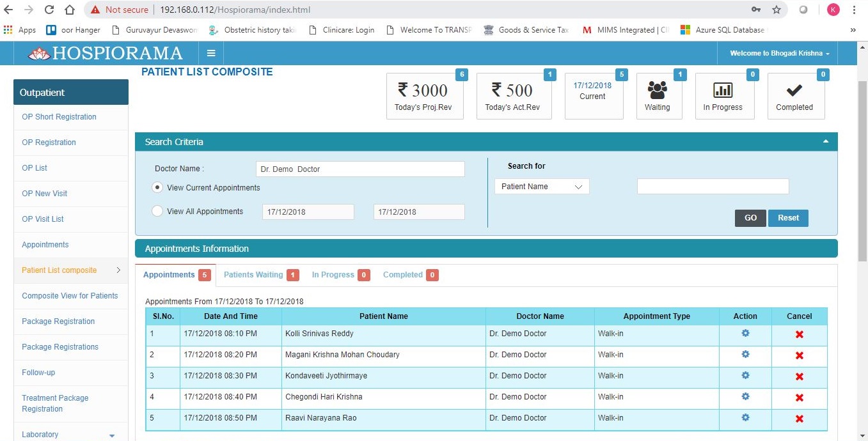The image size is (868, 441).
Task: Click Today's Proj.Rev rupee card
Action: 424,95
